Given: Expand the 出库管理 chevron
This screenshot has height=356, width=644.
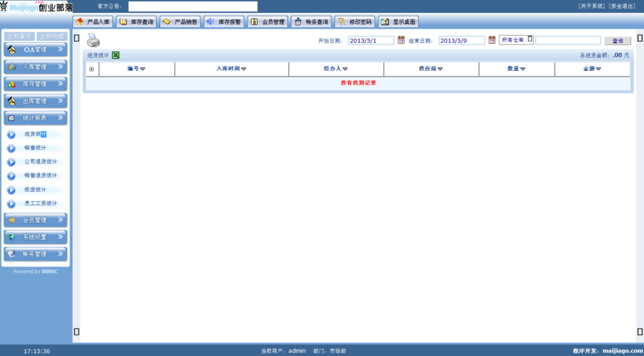Looking at the screenshot, I should pyautogui.click(x=60, y=100).
